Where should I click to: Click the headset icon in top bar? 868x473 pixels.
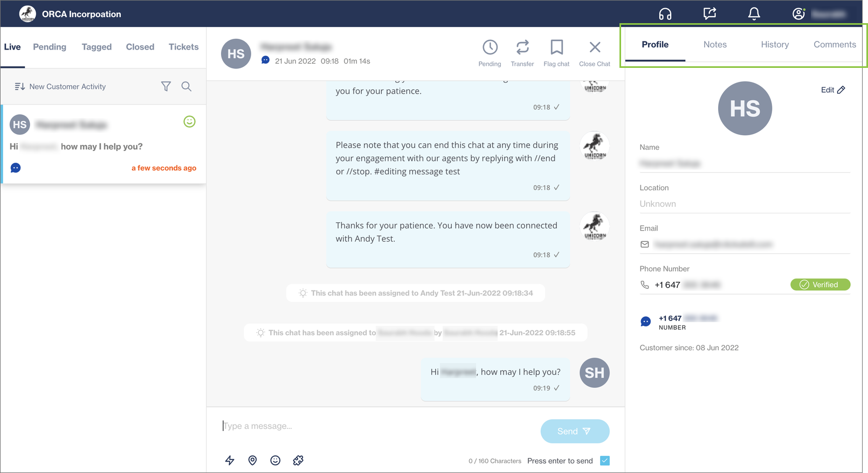coord(665,14)
